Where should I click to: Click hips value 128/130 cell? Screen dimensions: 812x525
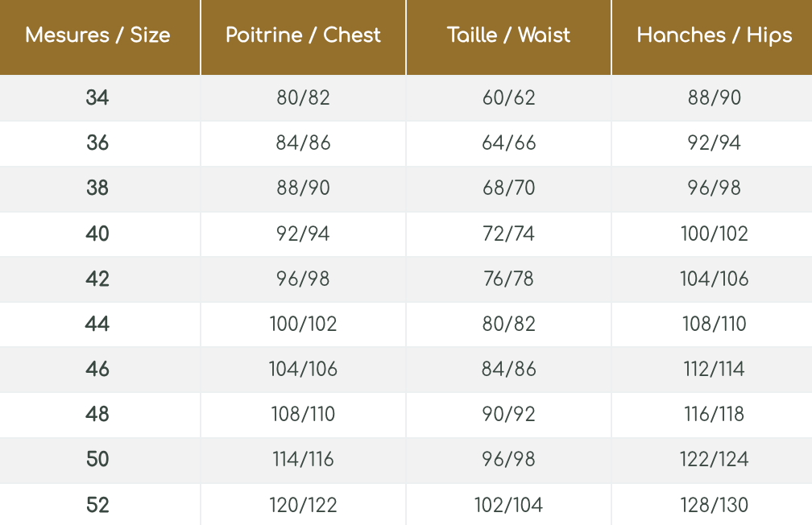(x=714, y=505)
